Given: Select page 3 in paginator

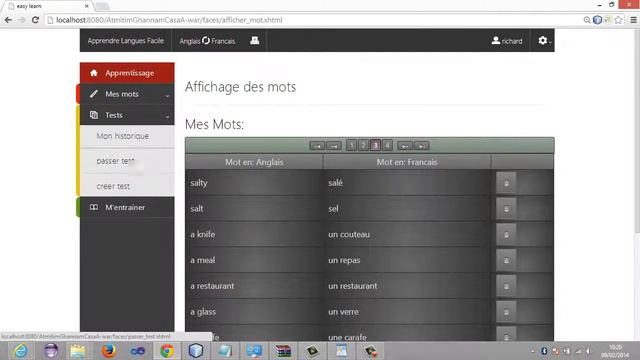Looking at the screenshot, I should click(376, 145).
